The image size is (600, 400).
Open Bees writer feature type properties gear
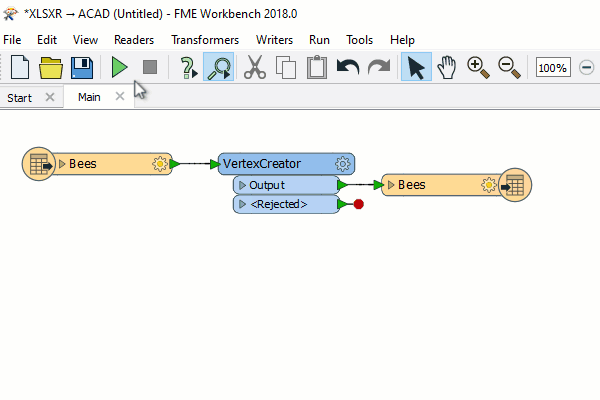pos(489,185)
